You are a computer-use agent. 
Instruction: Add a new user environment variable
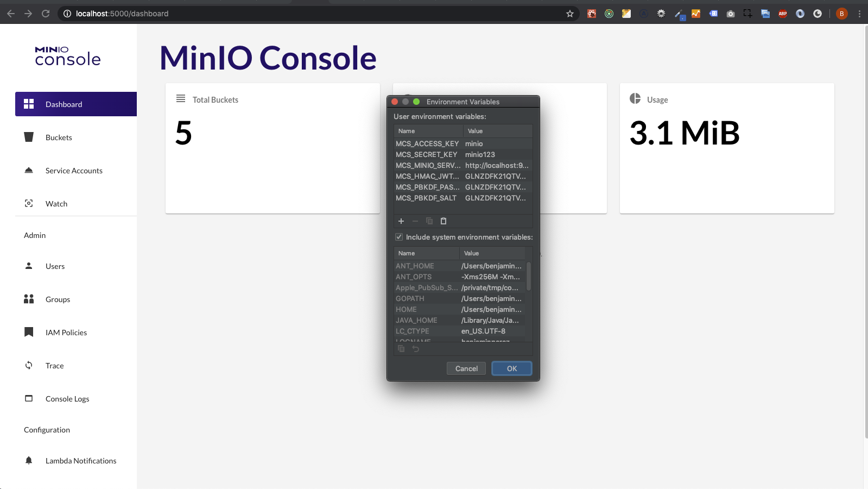(401, 221)
